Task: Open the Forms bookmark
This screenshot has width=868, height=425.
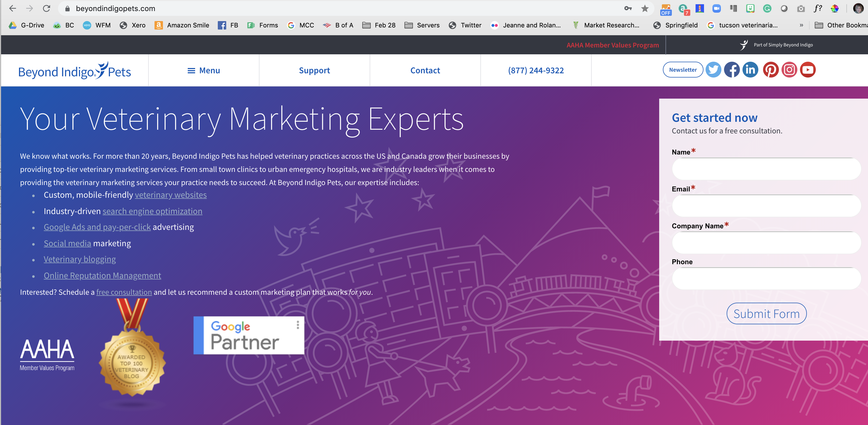Action: tap(263, 25)
